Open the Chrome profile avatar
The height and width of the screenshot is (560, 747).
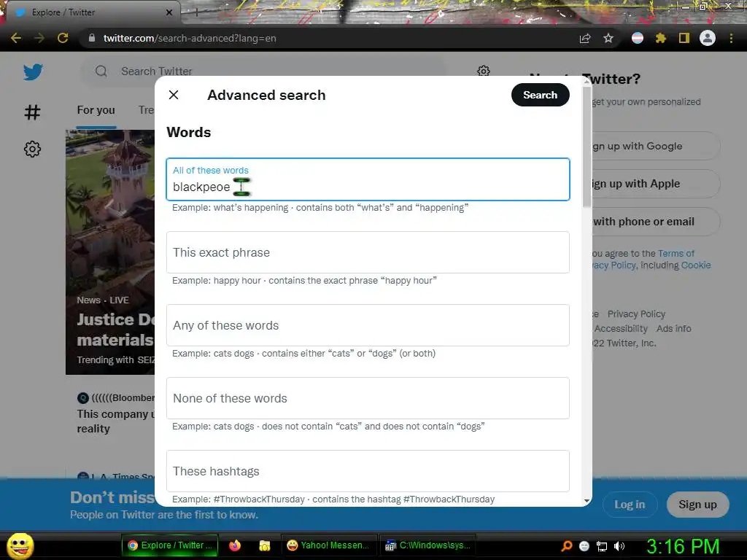(708, 38)
